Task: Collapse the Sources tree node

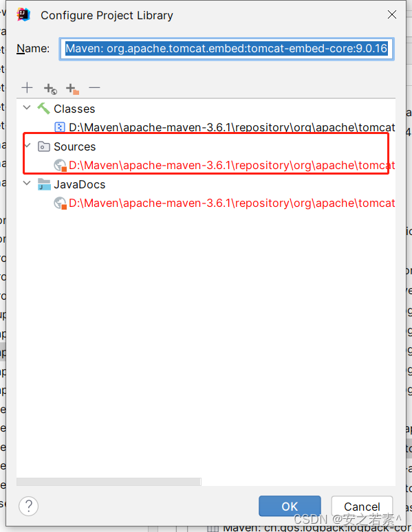Action: (x=27, y=146)
